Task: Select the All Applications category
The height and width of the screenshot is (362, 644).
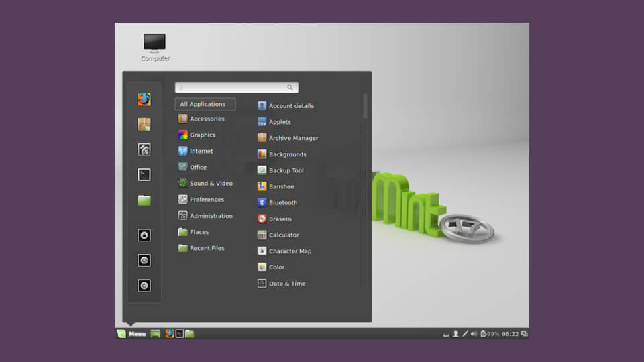Action: pos(205,105)
